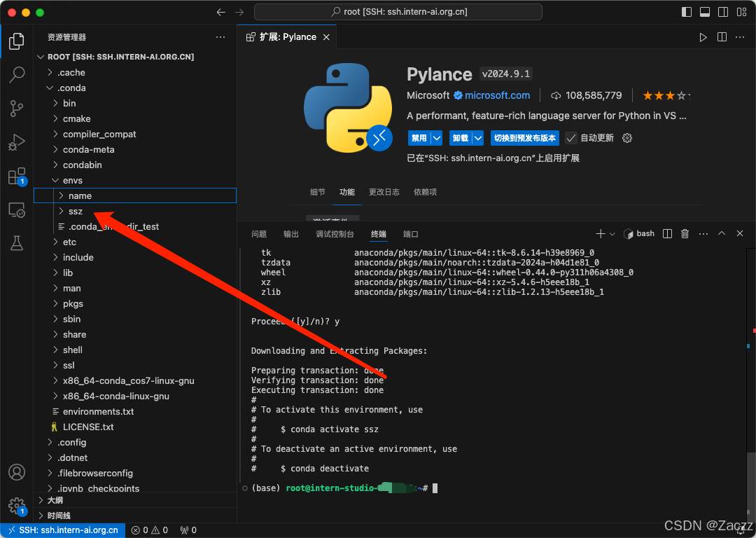Select the Dependencies tab
The height and width of the screenshot is (538, 756).
coord(426,192)
